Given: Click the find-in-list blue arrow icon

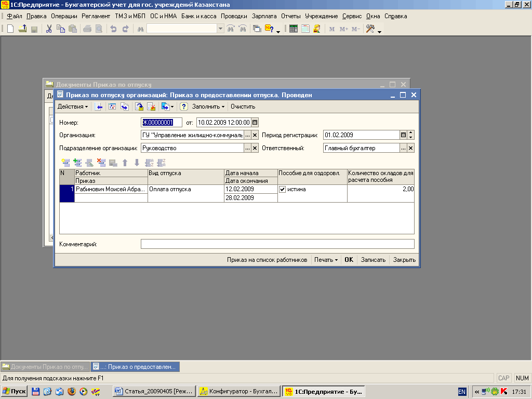Looking at the screenshot, I should click(x=98, y=107).
